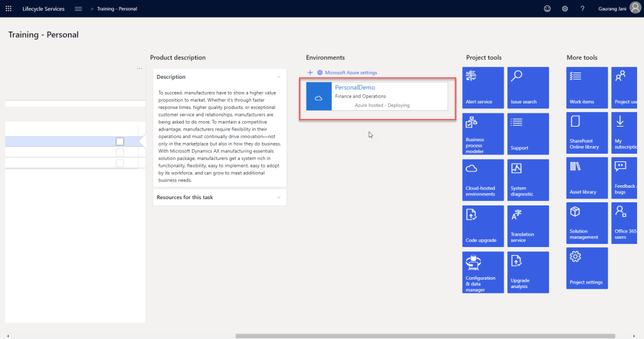Open the left panel ellipsis menu
The image size is (644, 339).
139,68
